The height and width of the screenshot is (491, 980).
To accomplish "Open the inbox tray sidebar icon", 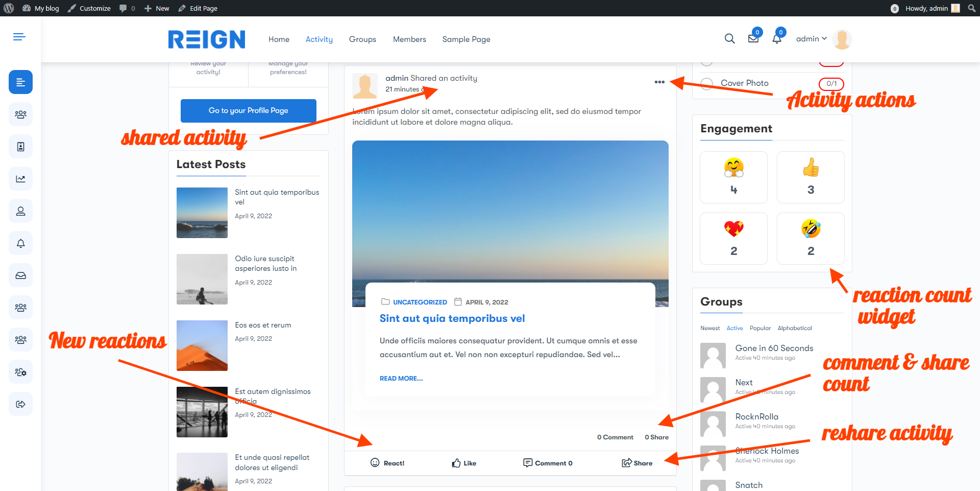I will 20,275.
